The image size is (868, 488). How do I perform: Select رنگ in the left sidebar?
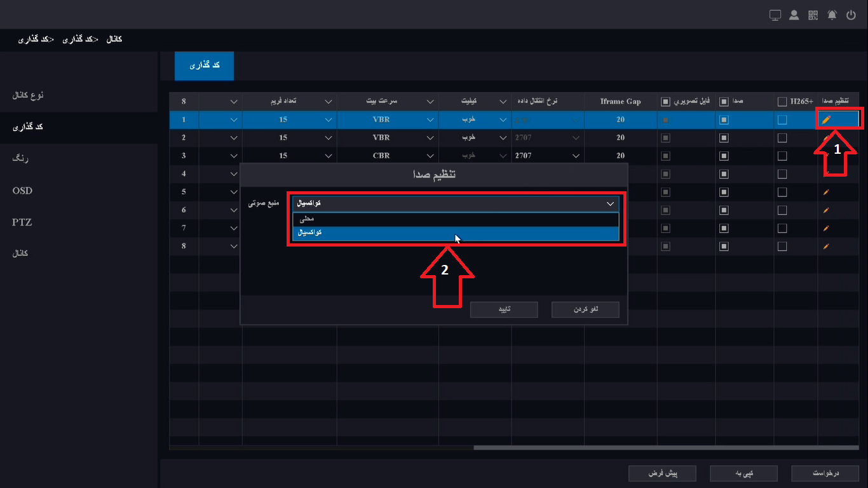(x=79, y=159)
